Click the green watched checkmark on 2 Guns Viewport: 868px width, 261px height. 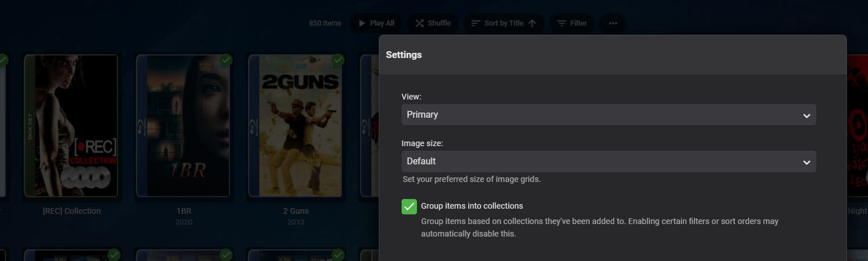[338, 60]
